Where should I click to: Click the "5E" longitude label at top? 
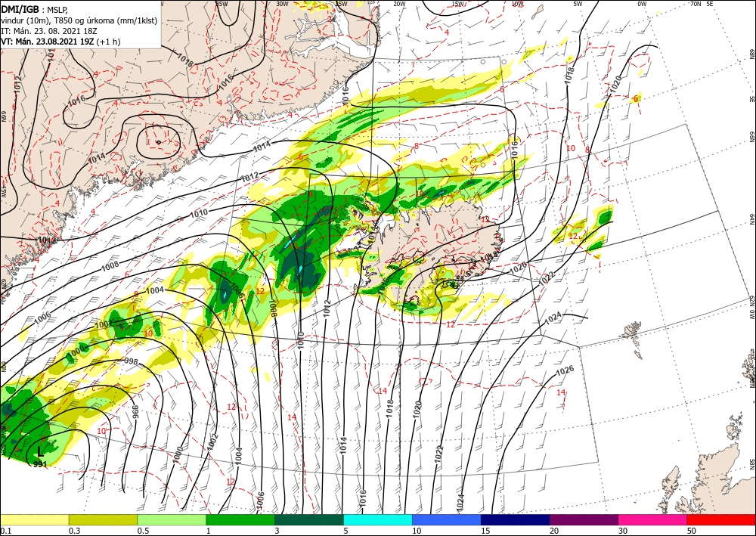[x=709, y=4]
